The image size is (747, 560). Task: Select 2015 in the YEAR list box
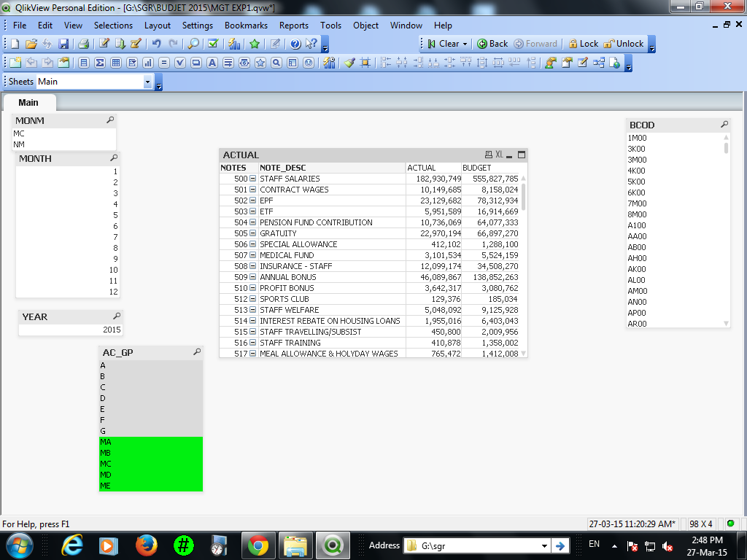click(x=71, y=330)
